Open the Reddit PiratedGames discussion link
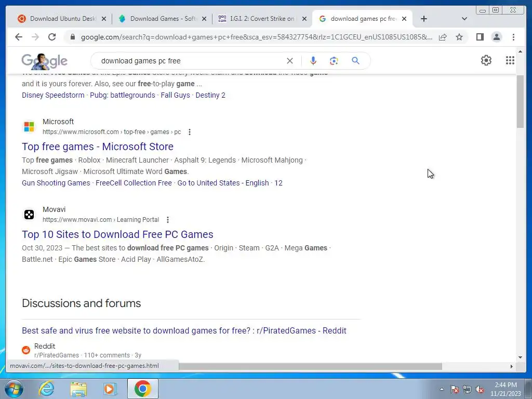This screenshot has width=532, height=399. tap(184, 331)
